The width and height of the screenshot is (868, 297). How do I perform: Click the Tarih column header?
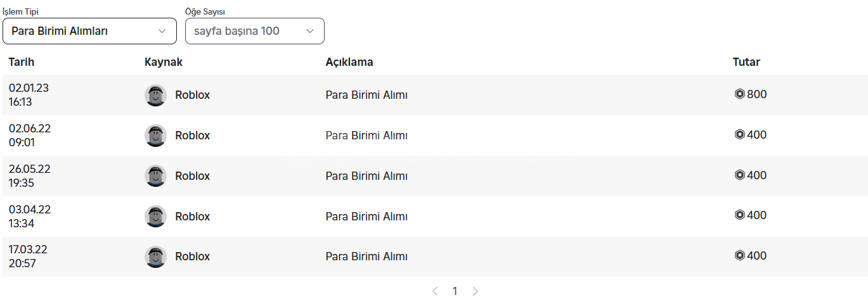coord(22,62)
